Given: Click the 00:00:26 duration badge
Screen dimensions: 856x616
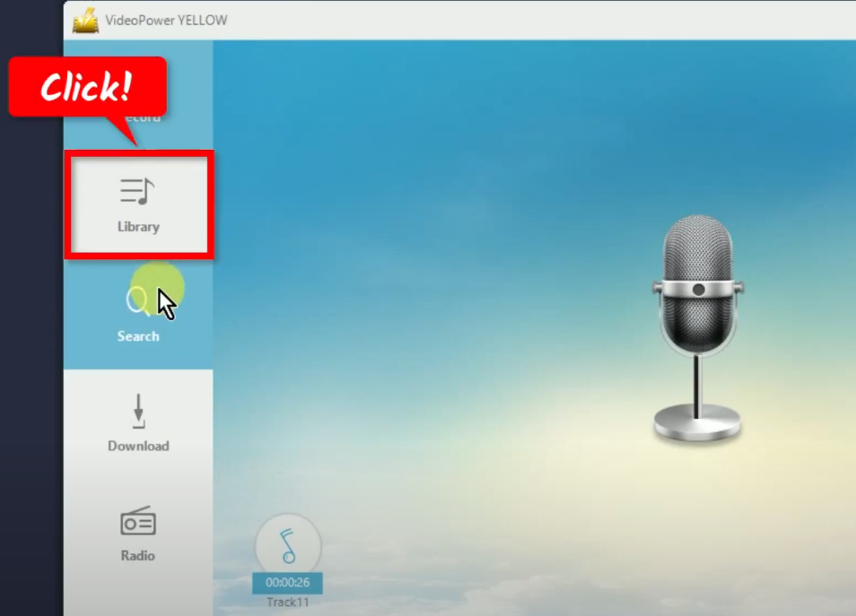Looking at the screenshot, I should 287,583.
